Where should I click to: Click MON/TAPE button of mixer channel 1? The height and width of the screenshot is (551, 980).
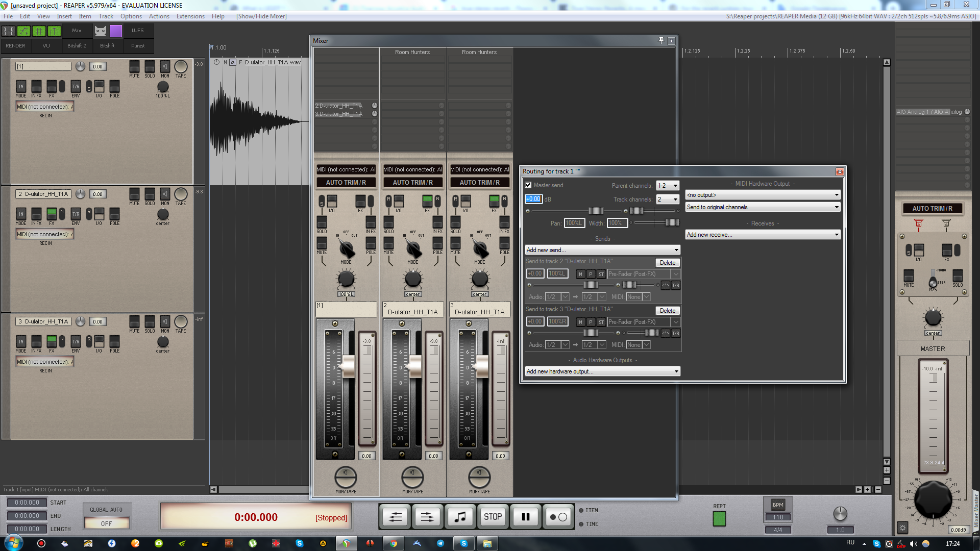click(346, 477)
